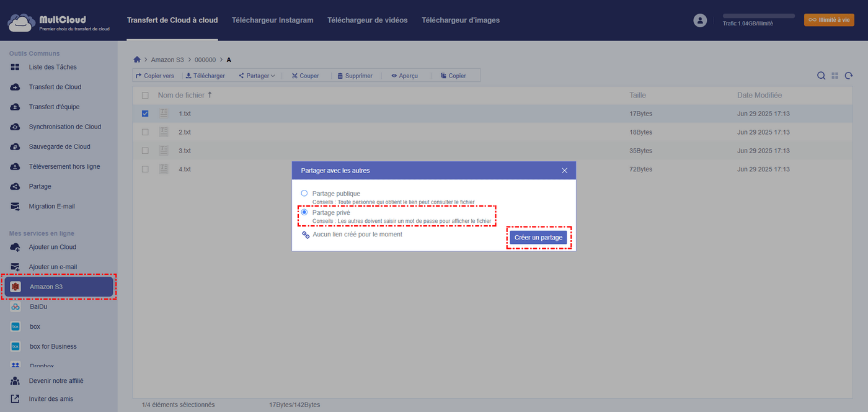Click the home icon in breadcrumb

137,60
